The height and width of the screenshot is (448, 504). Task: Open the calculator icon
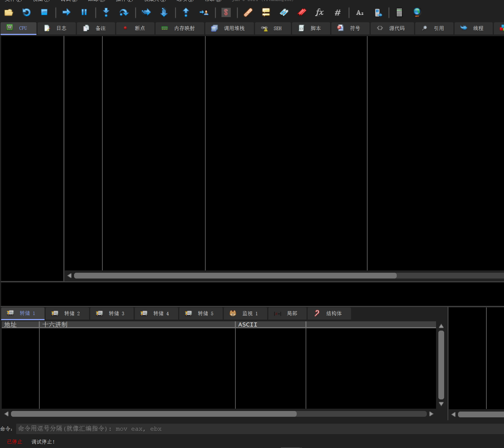pyautogui.click(x=399, y=12)
